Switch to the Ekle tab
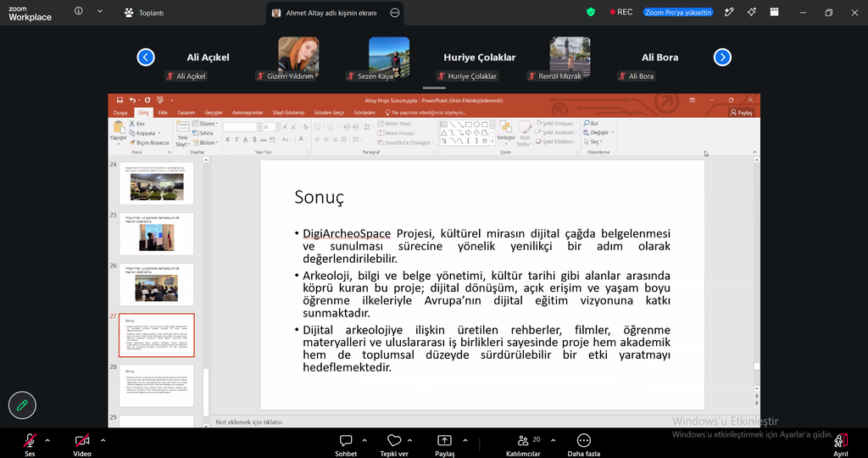The image size is (868, 458). pyautogui.click(x=163, y=113)
